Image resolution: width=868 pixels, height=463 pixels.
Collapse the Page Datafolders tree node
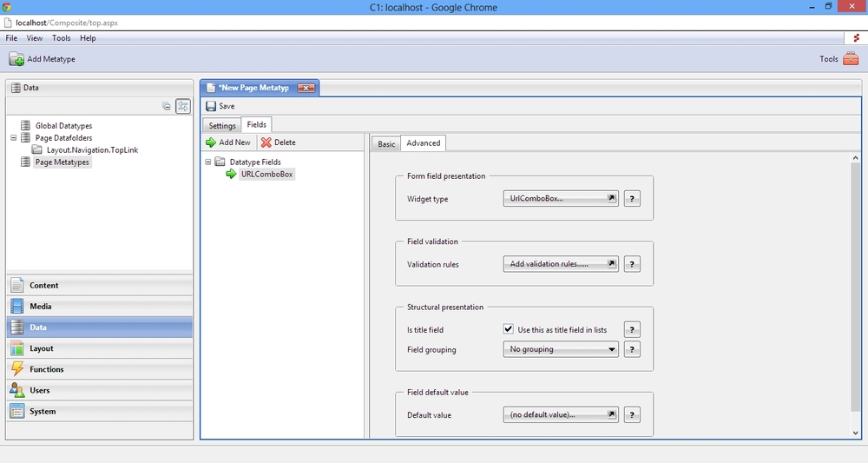coord(14,138)
